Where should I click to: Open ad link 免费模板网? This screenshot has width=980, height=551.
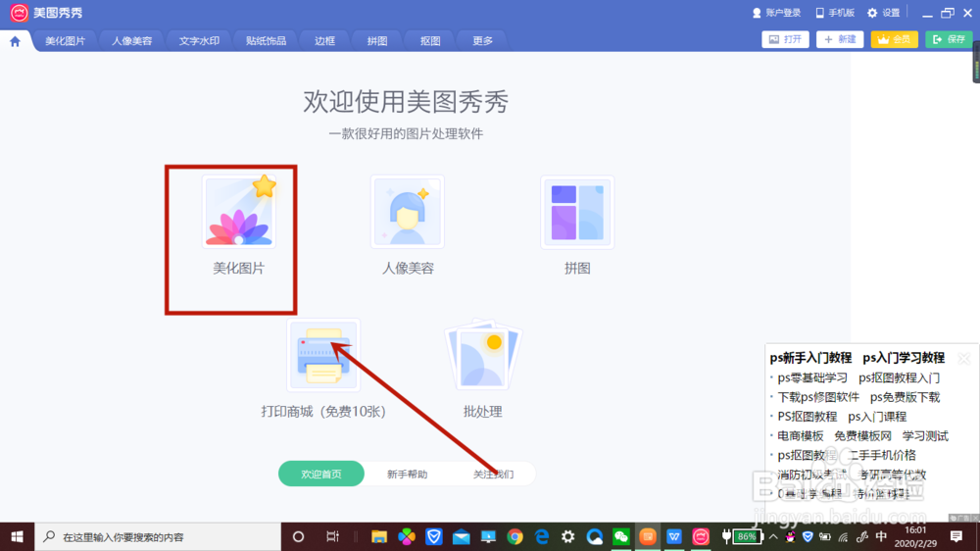[x=862, y=436]
